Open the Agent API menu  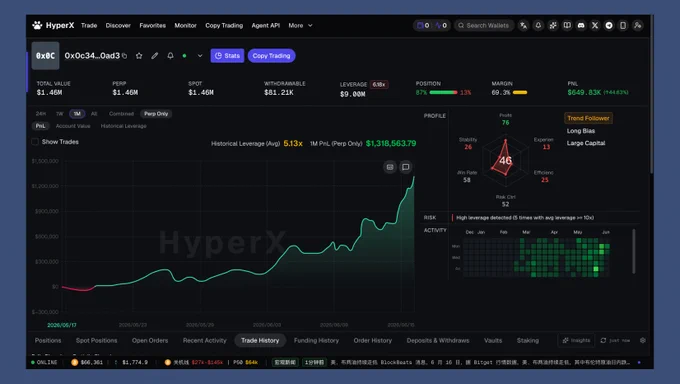point(265,26)
